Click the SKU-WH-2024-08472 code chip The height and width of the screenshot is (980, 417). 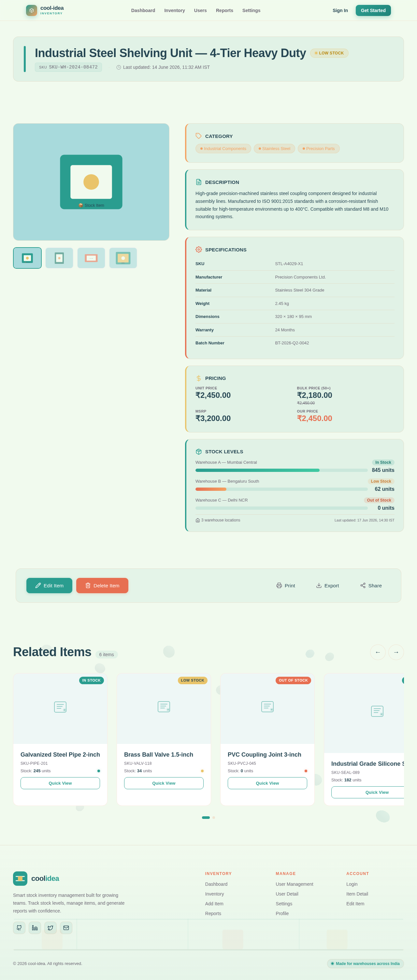pyautogui.click(x=68, y=67)
